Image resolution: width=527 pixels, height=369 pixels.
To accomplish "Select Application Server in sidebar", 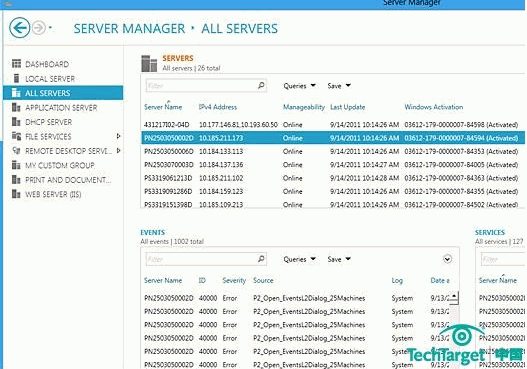I will [61, 108].
